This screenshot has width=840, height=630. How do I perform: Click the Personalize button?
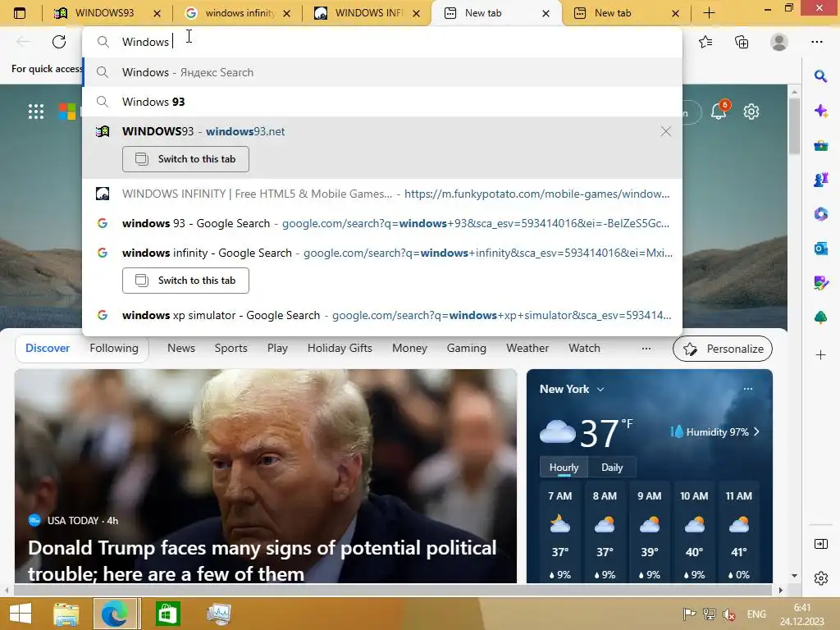point(722,349)
